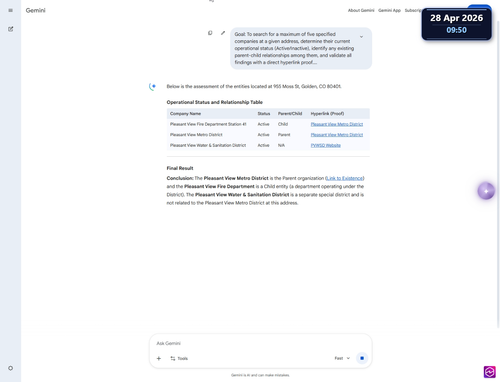Image resolution: width=500 pixels, height=382 pixels.
Task: Select the Status column header
Action: coord(264,114)
